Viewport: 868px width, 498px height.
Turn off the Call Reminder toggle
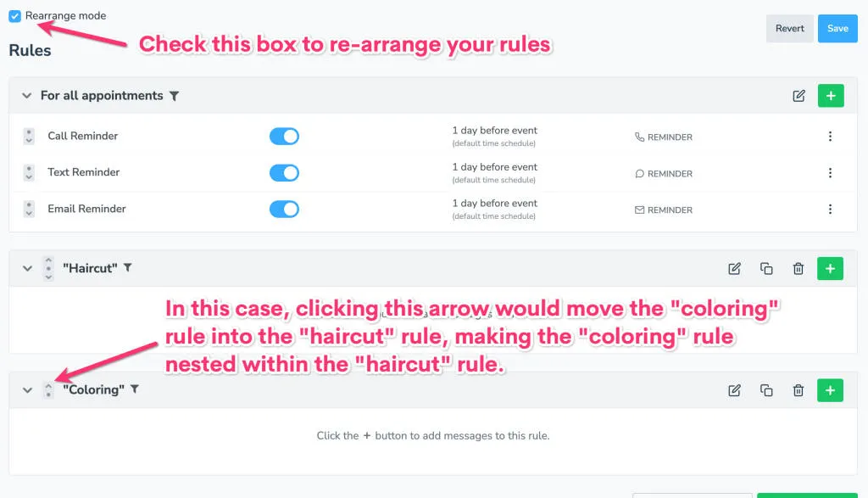click(x=284, y=136)
